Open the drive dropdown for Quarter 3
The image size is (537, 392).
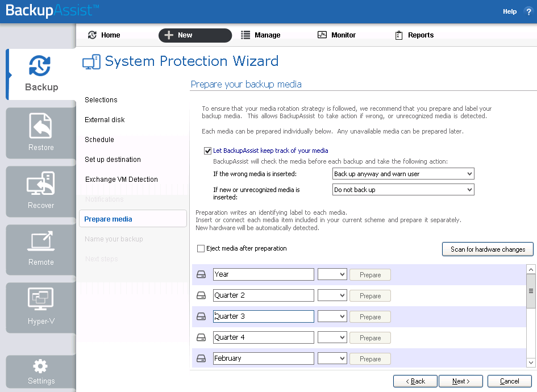pos(332,316)
